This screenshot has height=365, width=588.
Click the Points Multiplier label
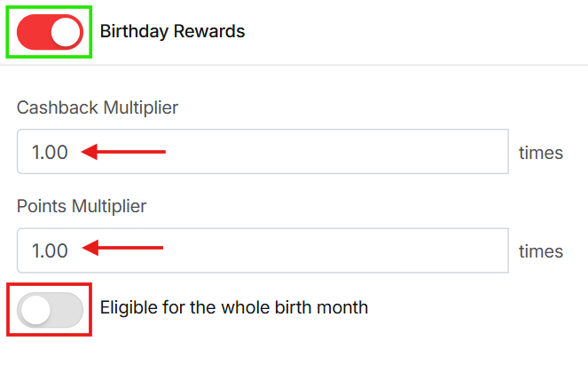(82, 207)
